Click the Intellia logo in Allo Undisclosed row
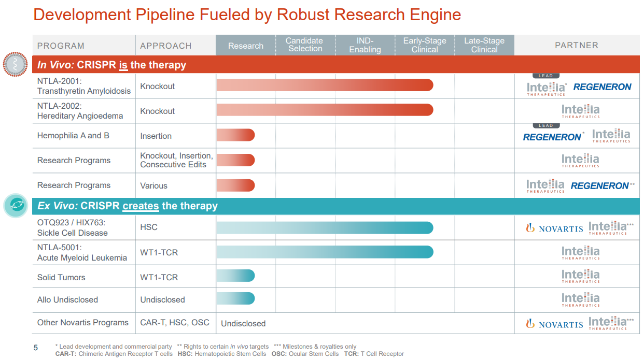Image resolution: width=644 pixels, height=359 pixels. [580, 299]
